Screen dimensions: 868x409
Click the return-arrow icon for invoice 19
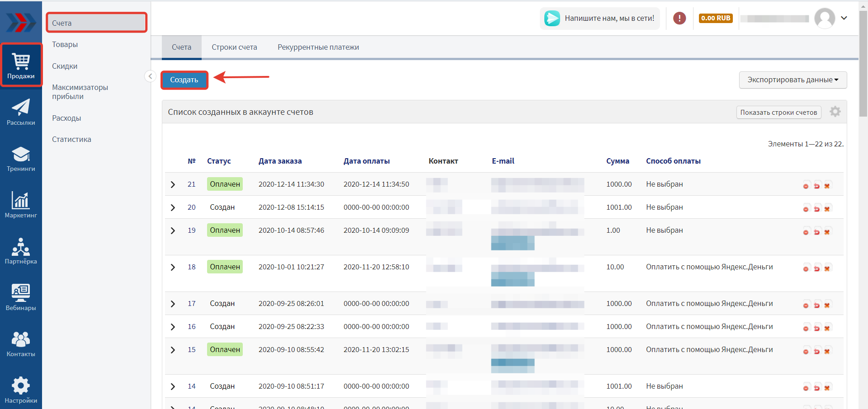[816, 232]
